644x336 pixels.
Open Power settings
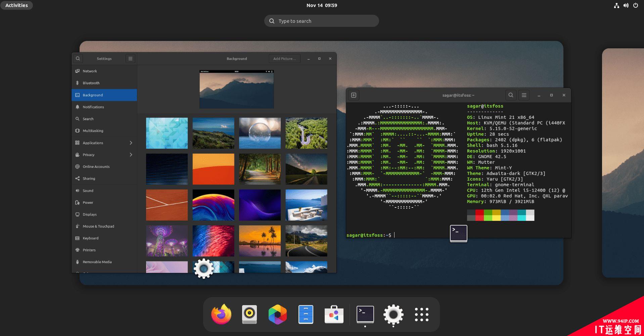click(104, 203)
